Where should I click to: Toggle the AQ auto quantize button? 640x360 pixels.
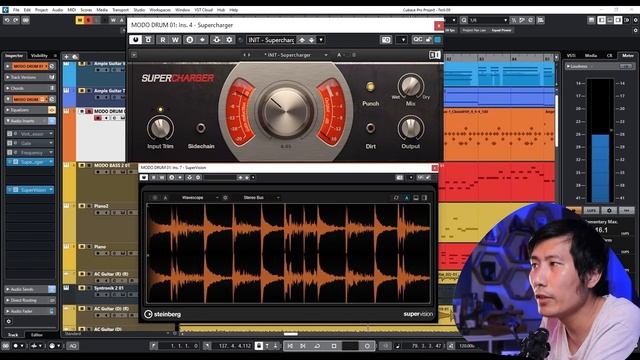click(x=73, y=346)
